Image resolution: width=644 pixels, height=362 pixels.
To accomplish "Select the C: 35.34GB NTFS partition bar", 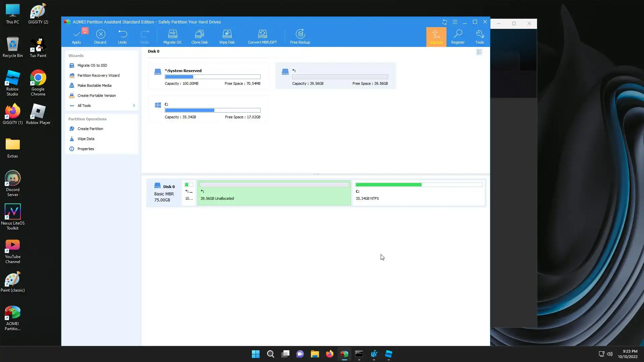I will click(x=419, y=193).
